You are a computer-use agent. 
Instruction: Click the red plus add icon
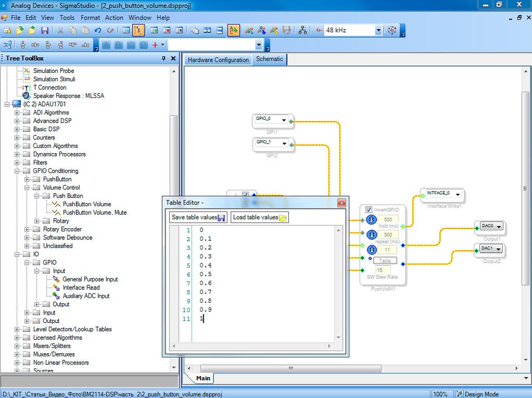pyautogui.click(x=155, y=44)
